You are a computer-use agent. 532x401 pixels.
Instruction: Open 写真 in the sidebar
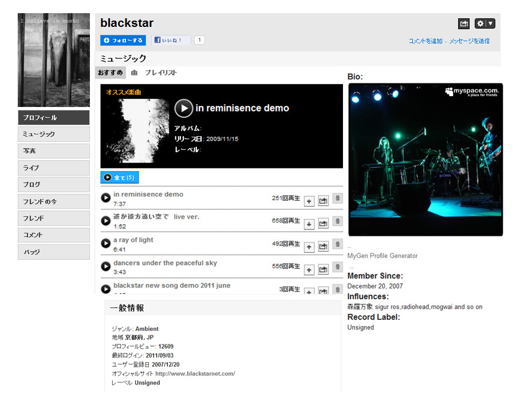[x=54, y=151]
